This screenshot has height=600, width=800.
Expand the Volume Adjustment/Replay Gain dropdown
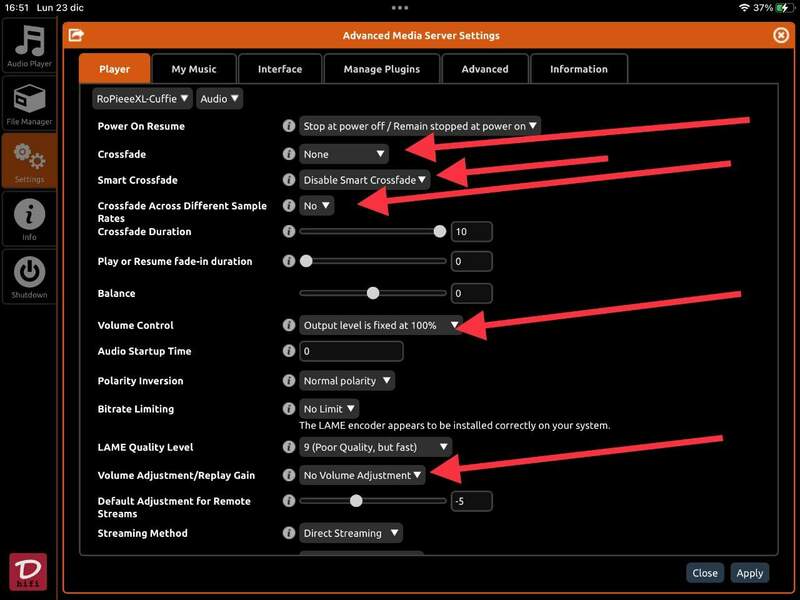pyautogui.click(x=363, y=475)
